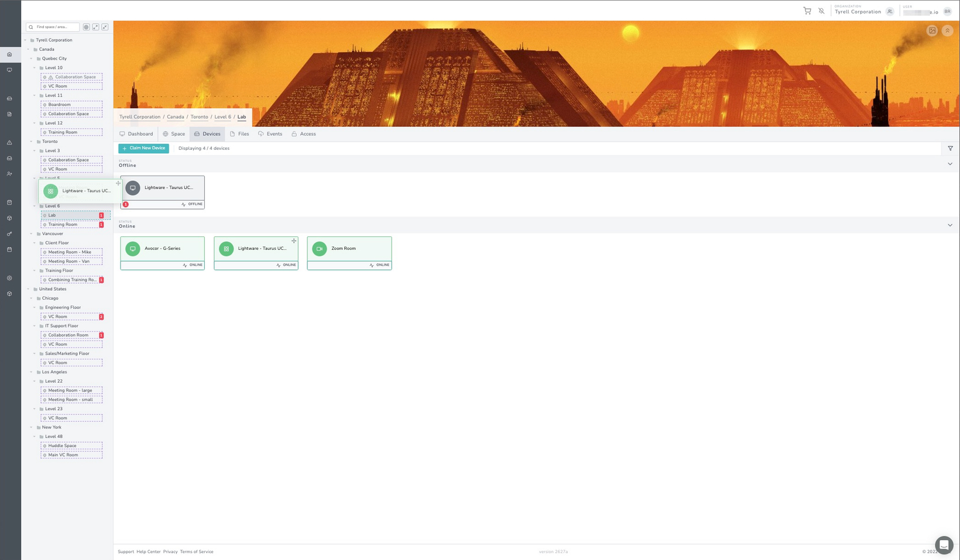Switch to the Files tab
Viewport: 960px width, 560px height.
coord(239,134)
